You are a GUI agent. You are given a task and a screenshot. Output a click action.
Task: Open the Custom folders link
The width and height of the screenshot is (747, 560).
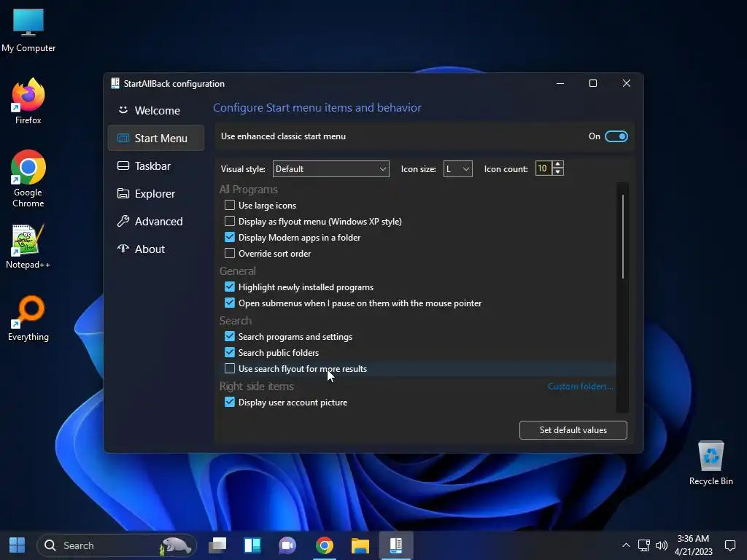pyautogui.click(x=580, y=386)
